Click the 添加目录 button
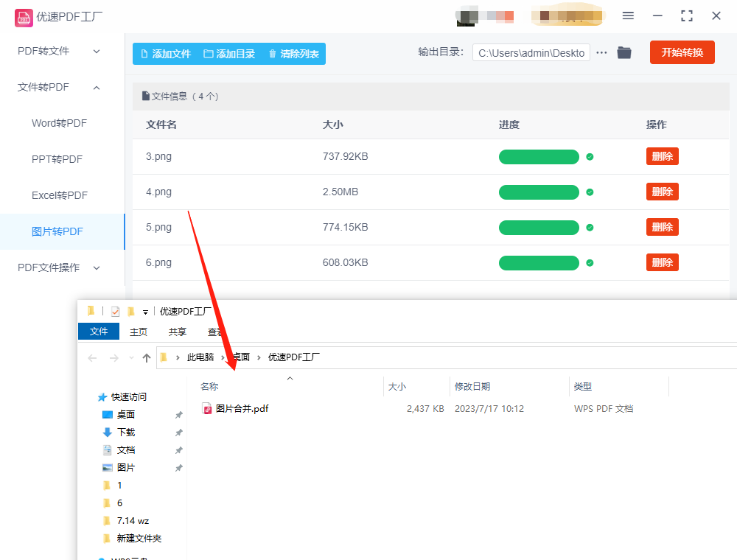Viewport: 737px width, 560px height. [x=229, y=54]
